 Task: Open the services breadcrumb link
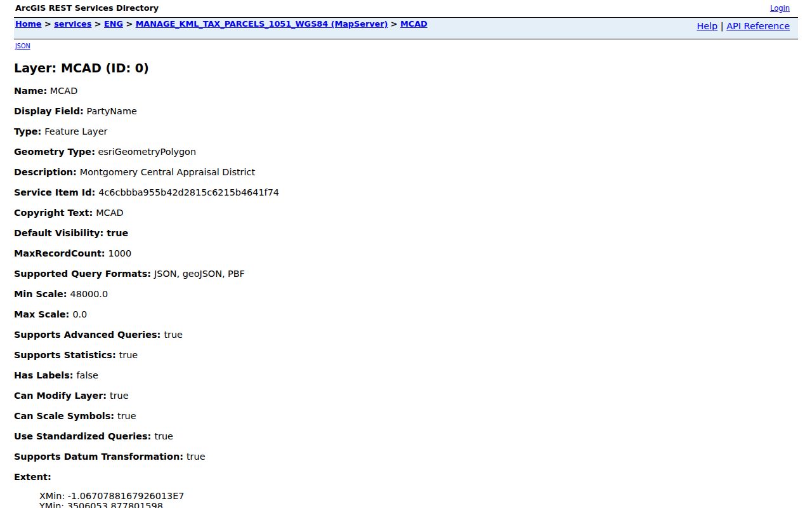tap(73, 24)
